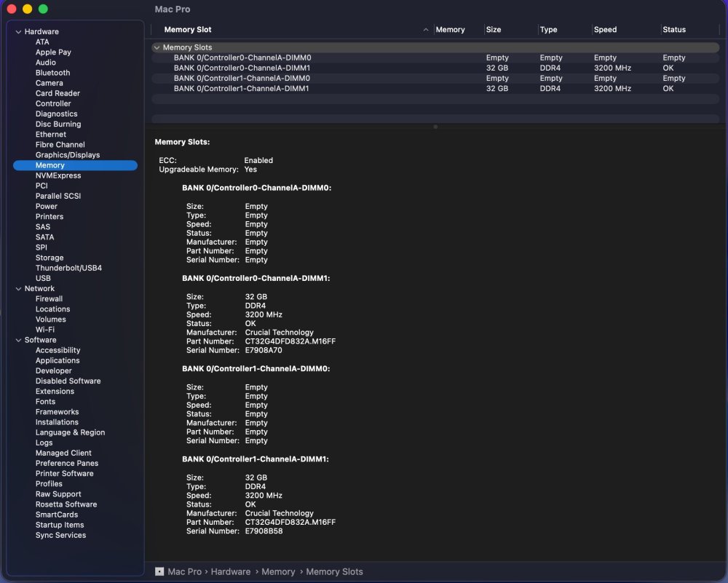Viewport: 728px width, 583px height.
Task: Click the pane splitter handle dot
Action: 435,127
